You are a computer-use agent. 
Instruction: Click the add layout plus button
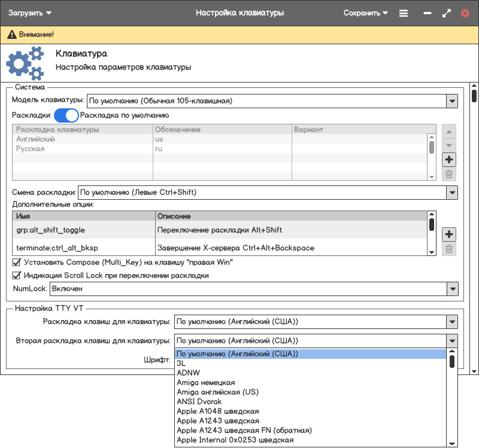pos(449,160)
